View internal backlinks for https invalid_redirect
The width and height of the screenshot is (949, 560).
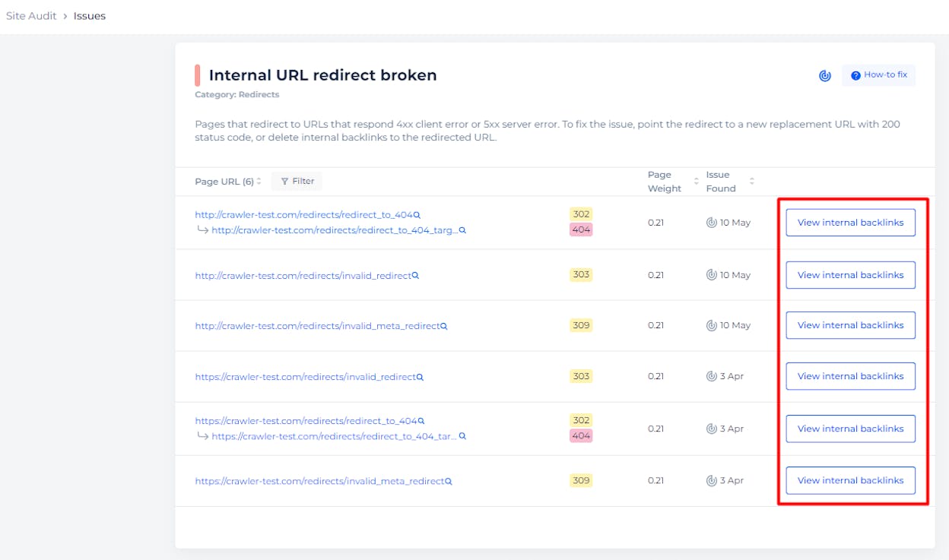click(850, 376)
